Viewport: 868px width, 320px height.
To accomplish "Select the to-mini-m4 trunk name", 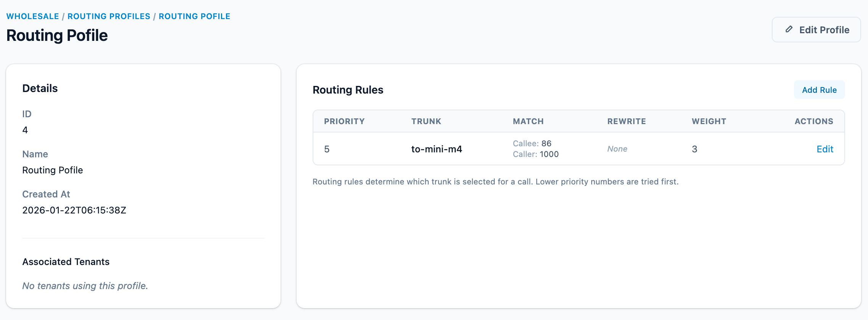I will tap(437, 149).
